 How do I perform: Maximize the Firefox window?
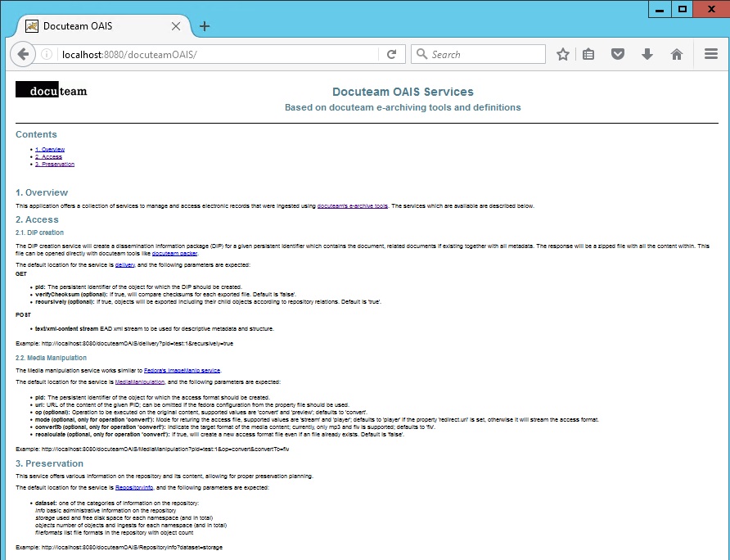[682, 9]
